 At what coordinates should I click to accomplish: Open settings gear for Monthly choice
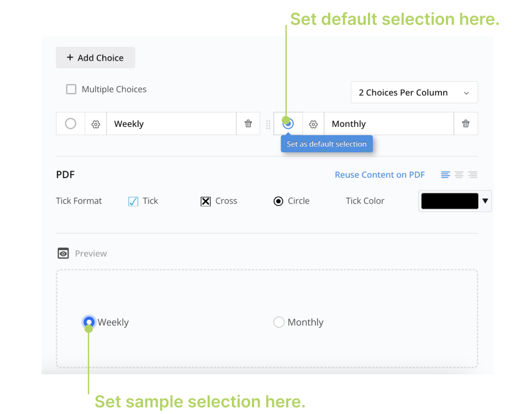click(313, 124)
